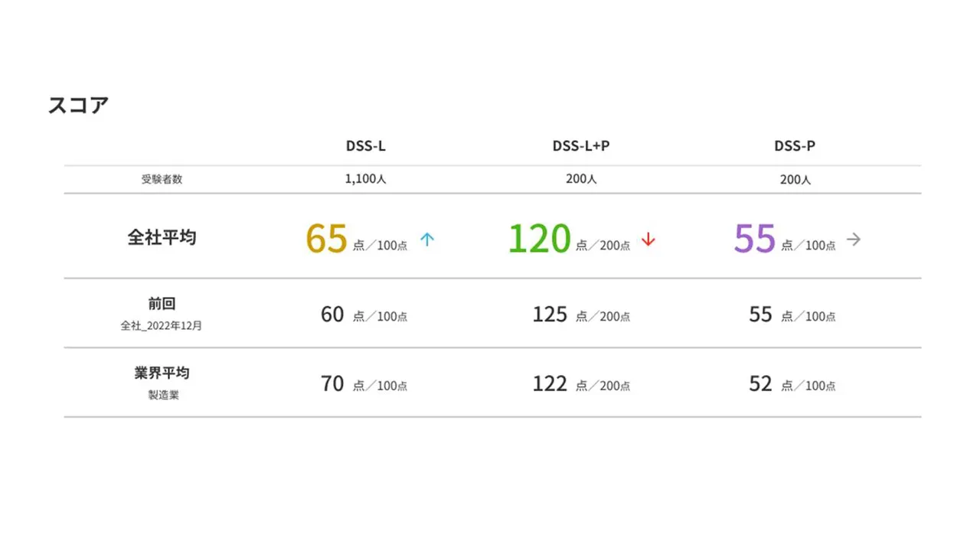Viewport: 980px width, 551px height.
Task: Select the DSS-L+P column header
Action: 581,145
